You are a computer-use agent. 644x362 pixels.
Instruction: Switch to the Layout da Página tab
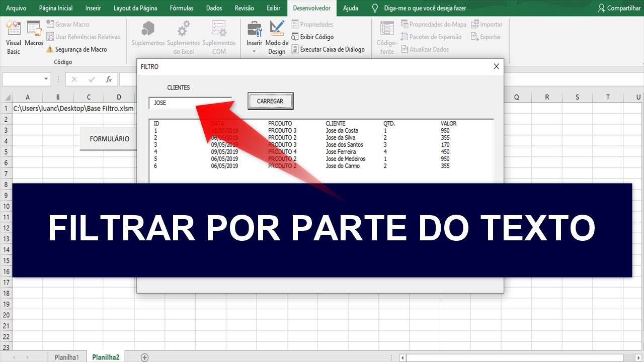[x=135, y=8]
